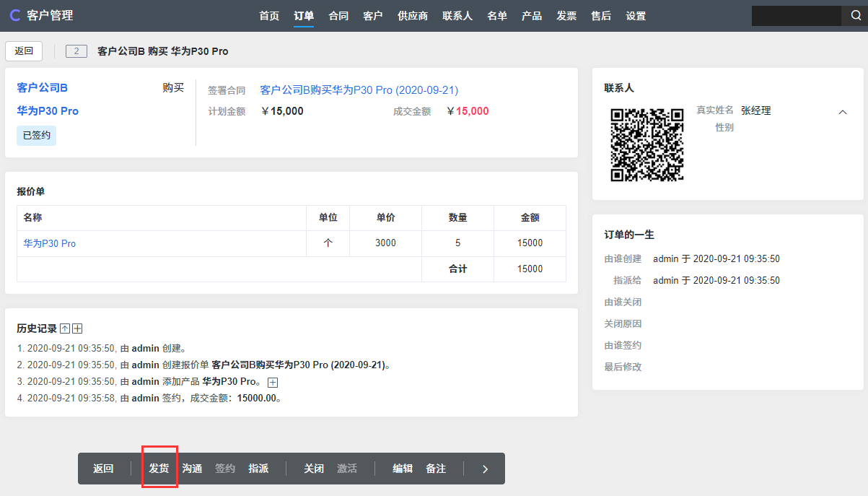Type in the top search input field
Screen dimensions: 868x496
[x=795, y=16]
